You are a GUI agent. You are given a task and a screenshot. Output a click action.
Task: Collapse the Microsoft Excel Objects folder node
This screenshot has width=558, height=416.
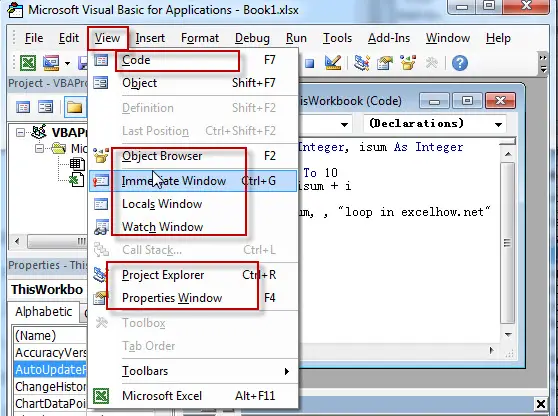tap(40, 148)
